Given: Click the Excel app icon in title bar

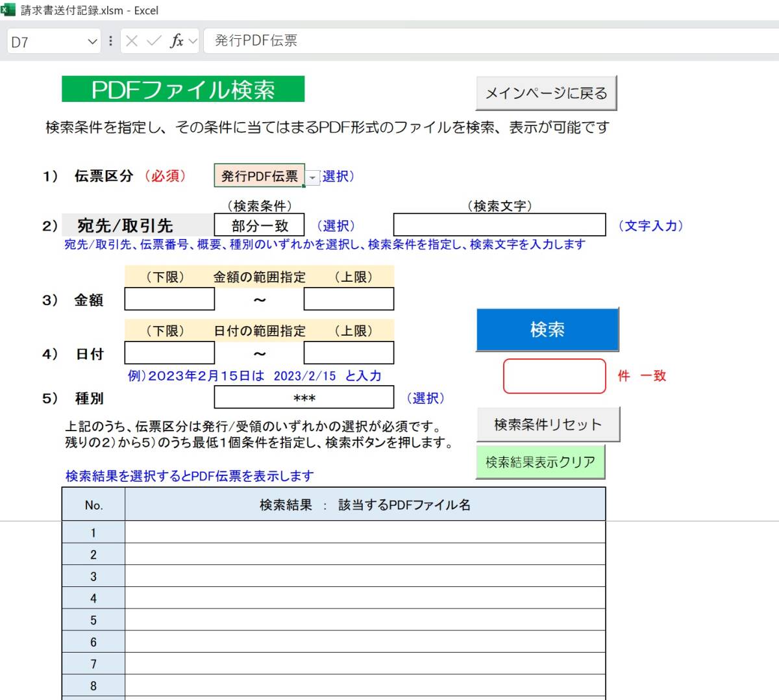Looking at the screenshot, I should [8, 10].
